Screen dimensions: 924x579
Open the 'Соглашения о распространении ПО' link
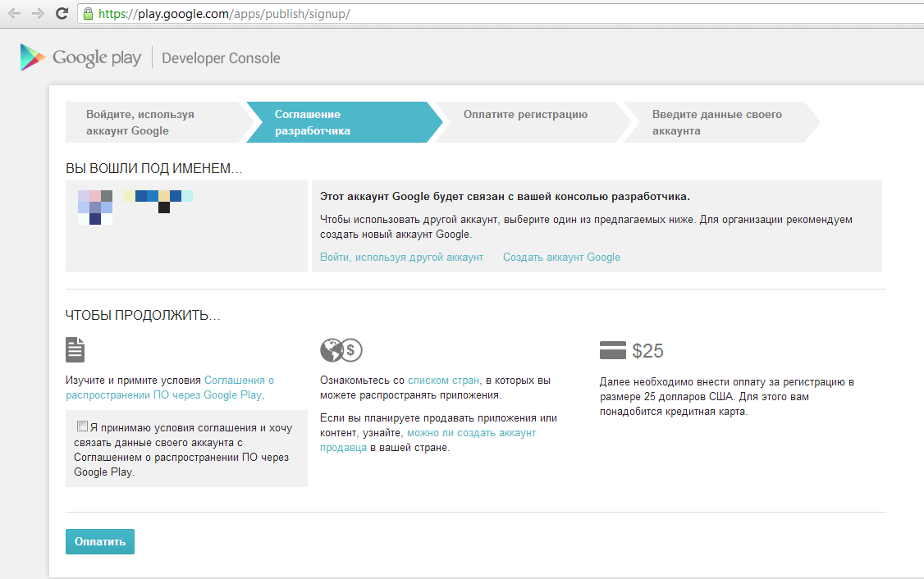pyautogui.click(x=170, y=388)
